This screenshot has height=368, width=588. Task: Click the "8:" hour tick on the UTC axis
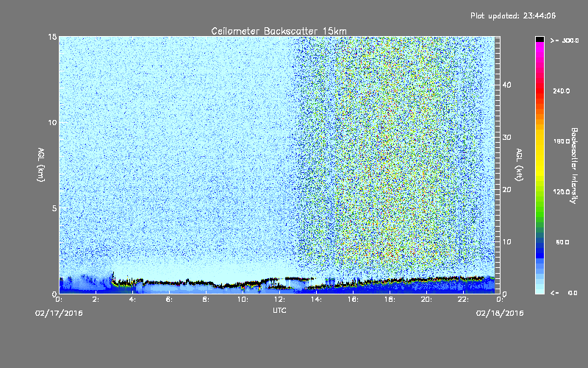[206, 300]
